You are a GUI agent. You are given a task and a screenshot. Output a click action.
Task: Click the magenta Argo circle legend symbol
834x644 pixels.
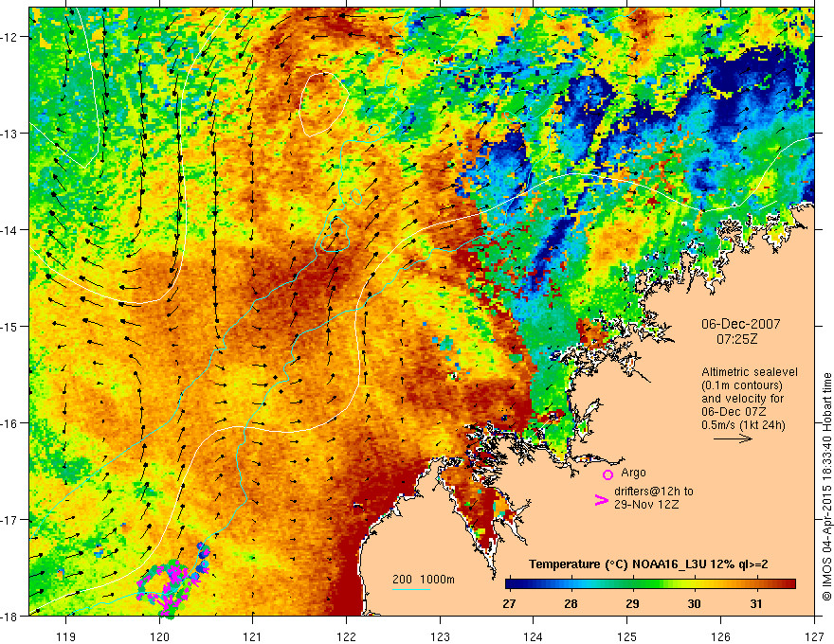point(607,474)
